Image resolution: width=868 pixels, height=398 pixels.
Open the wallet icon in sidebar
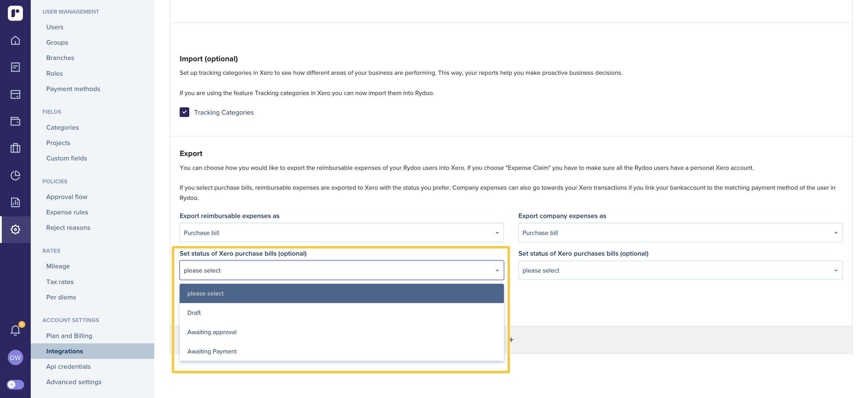click(x=15, y=121)
